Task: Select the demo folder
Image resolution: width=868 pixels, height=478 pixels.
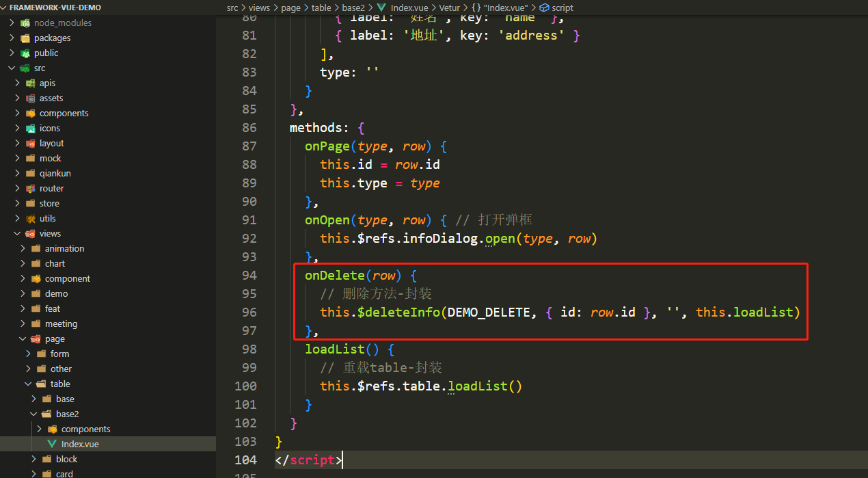Action: (56, 293)
